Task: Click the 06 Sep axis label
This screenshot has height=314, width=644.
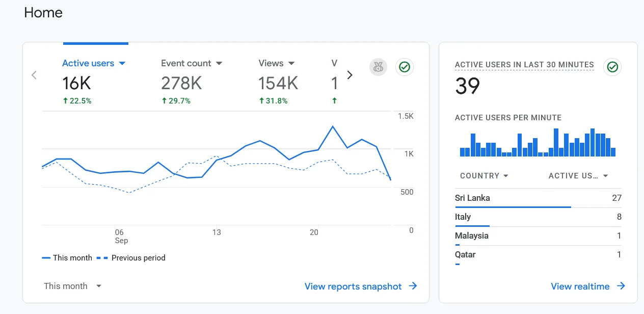Action: (121, 237)
